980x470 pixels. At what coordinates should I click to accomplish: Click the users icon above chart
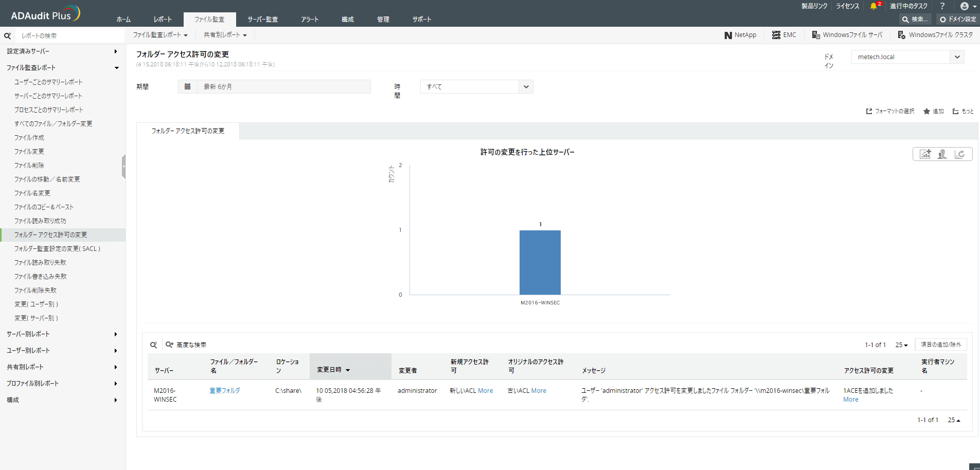(x=942, y=154)
